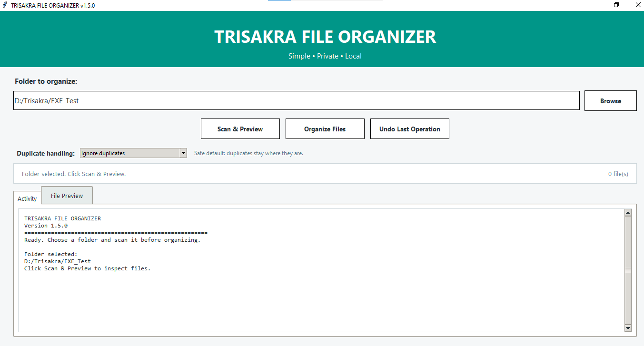Screen dimensions: 644x346
Task: Click the feather app icon in title bar
Action: pos(5,5)
